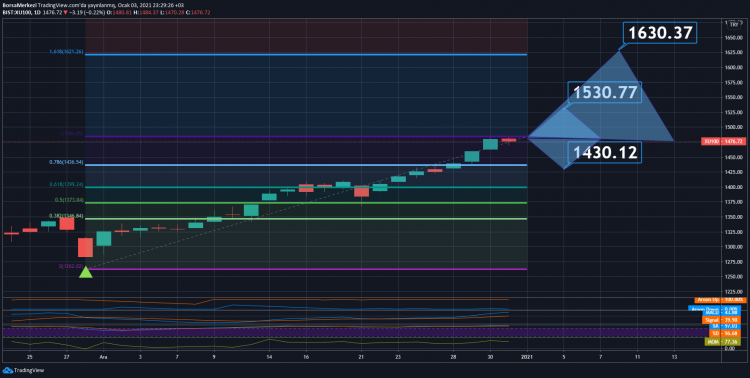Click the 1600.00 price axis label

click(x=733, y=67)
